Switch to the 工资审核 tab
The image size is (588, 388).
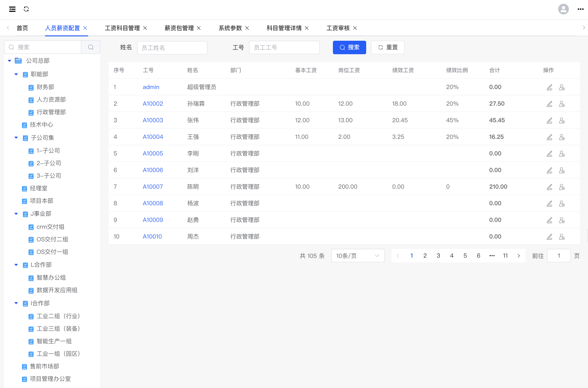pos(338,28)
